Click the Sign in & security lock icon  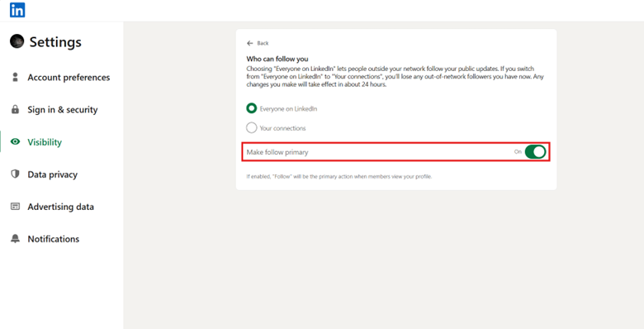click(15, 109)
